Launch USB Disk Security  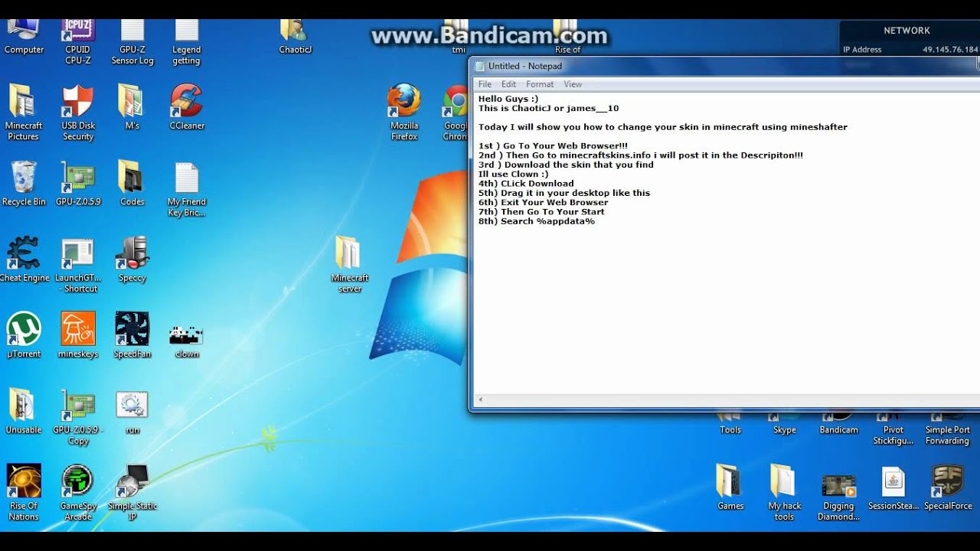(x=78, y=112)
